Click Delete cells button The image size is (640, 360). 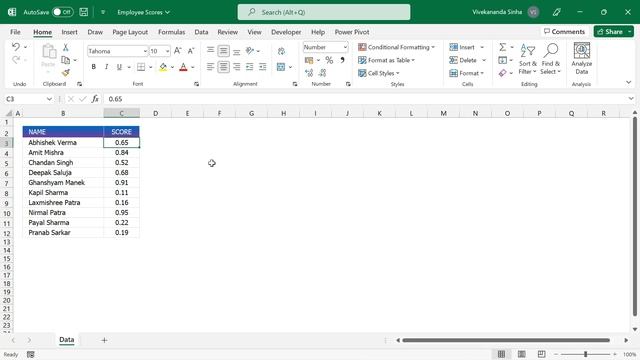pyautogui.click(x=463, y=60)
